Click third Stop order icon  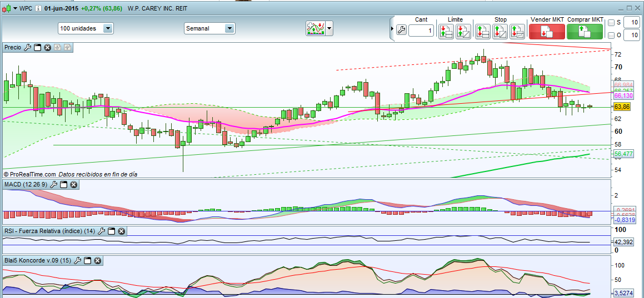517,32
